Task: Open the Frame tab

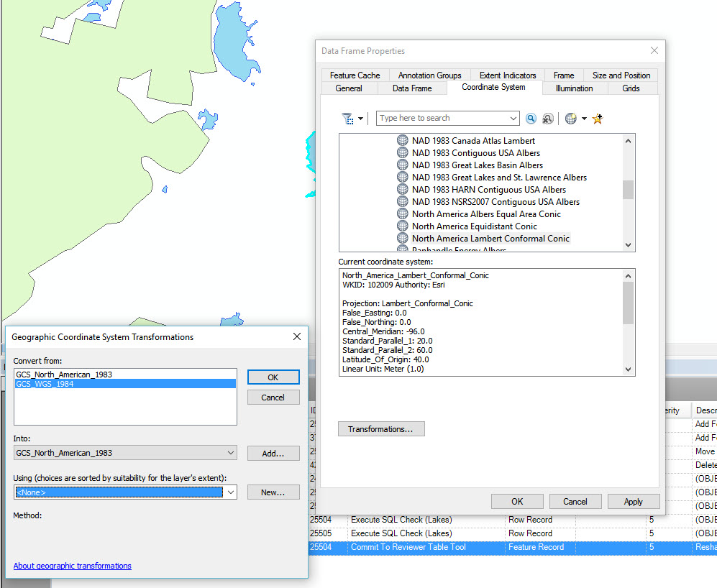Action: 564,75
